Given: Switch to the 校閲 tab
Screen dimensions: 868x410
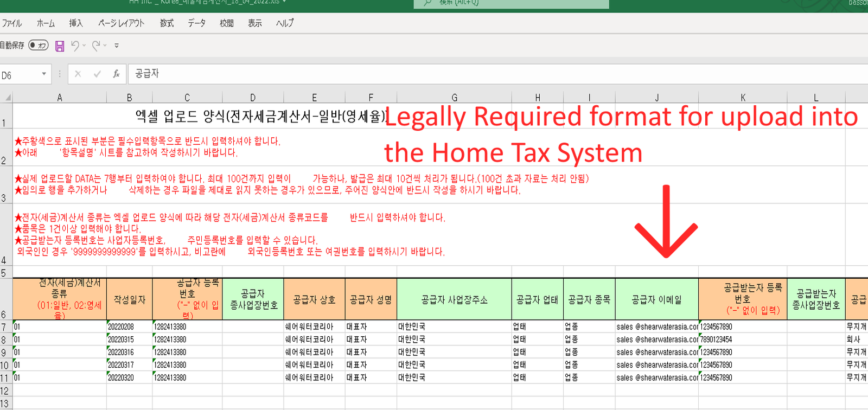Looking at the screenshot, I should pos(227,23).
